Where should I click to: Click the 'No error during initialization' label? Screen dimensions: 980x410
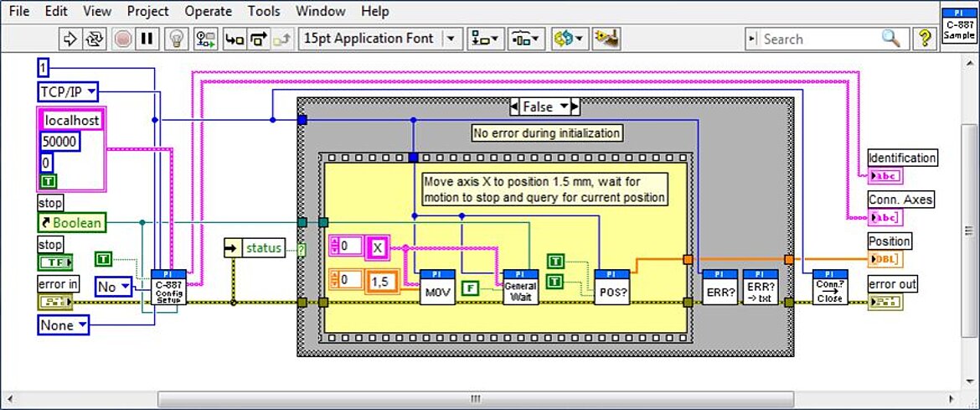tap(546, 132)
